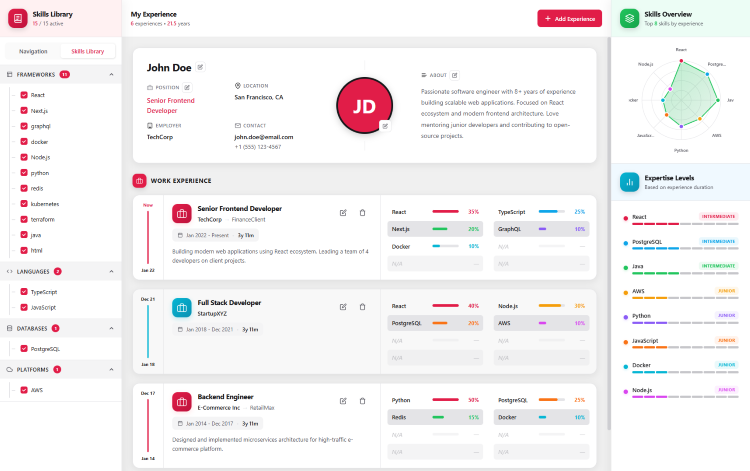Click the Skills Library book icon
Viewport: 750px width, 471px height.
[18, 18]
